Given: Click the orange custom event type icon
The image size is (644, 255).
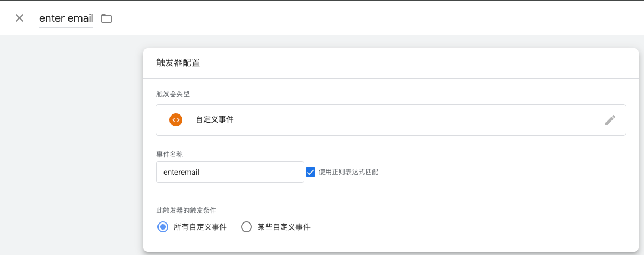Looking at the screenshot, I should click(x=175, y=120).
